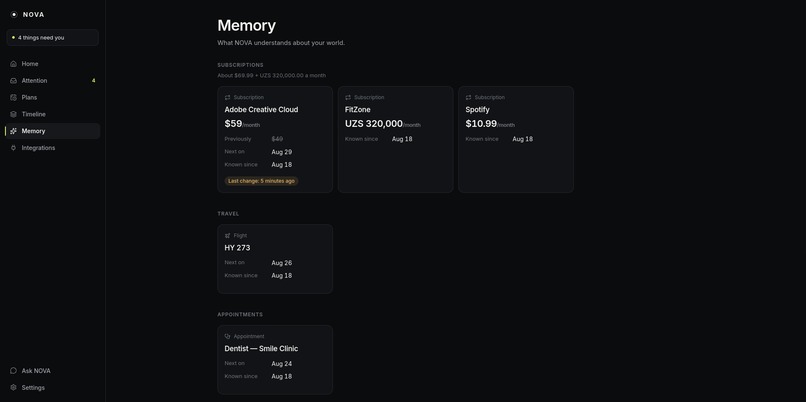Open Settings from the sidebar
806x402 pixels.
tap(52, 388)
